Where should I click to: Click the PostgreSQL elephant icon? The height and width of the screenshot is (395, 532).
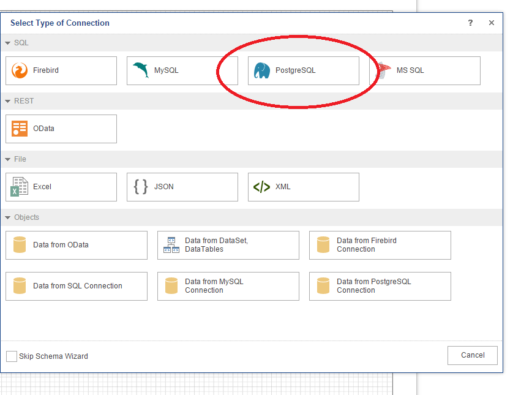(262, 70)
